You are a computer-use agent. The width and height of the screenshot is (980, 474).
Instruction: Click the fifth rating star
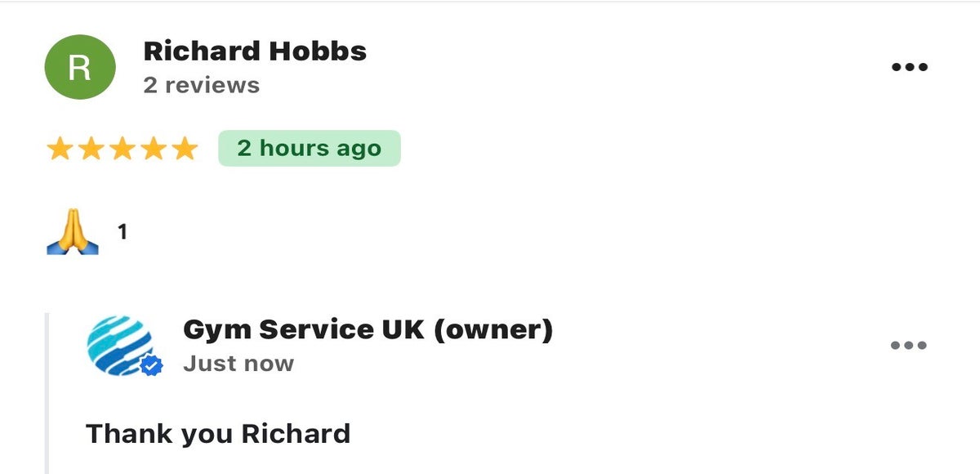(185, 149)
